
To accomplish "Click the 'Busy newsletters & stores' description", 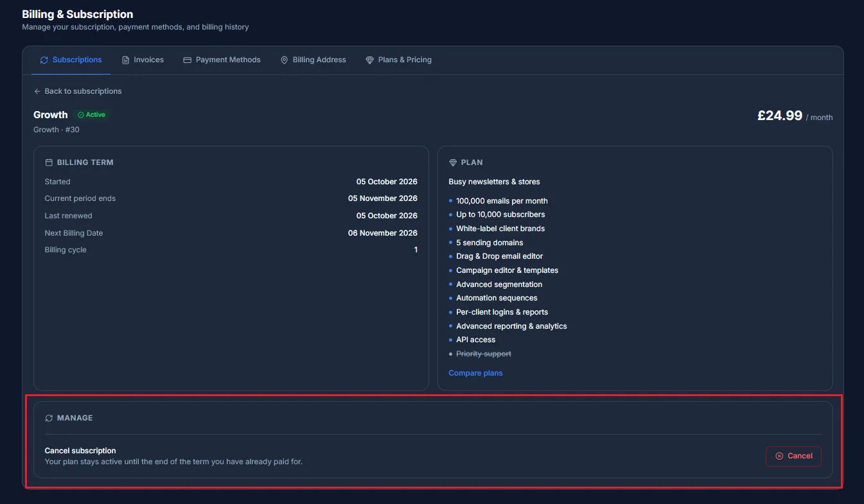I will point(494,182).
